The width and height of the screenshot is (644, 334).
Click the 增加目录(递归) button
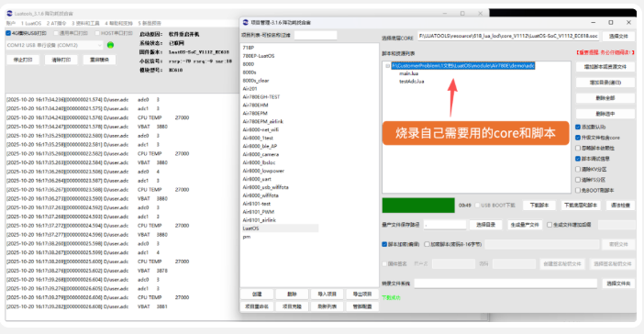click(x=605, y=83)
